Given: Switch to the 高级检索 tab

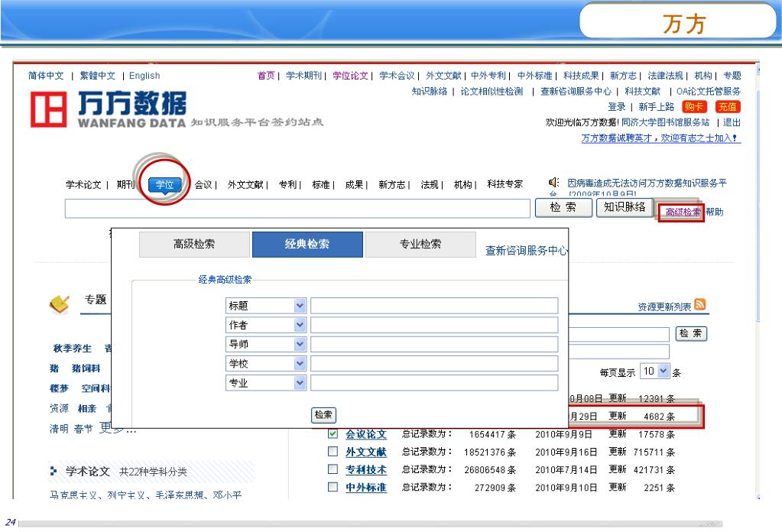Looking at the screenshot, I should tap(194, 245).
